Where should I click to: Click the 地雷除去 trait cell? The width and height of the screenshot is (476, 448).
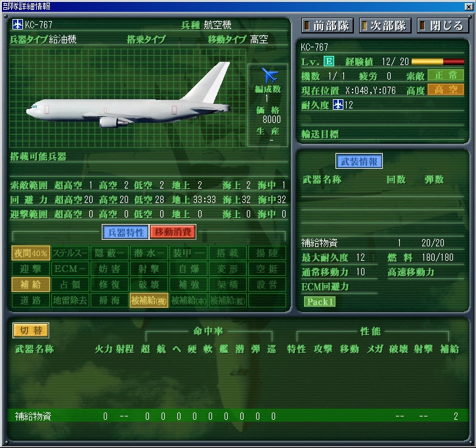pyautogui.click(x=70, y=300)
